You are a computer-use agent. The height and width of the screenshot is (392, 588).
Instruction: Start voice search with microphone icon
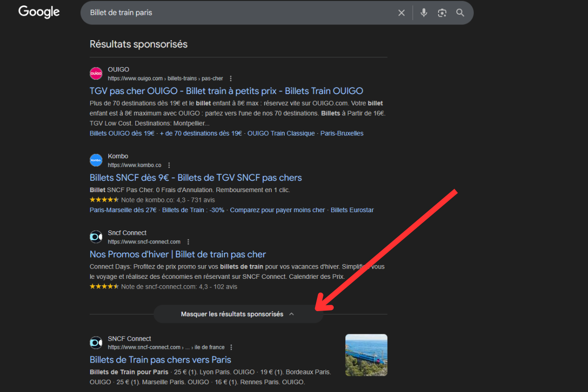[x=424, y=13]
